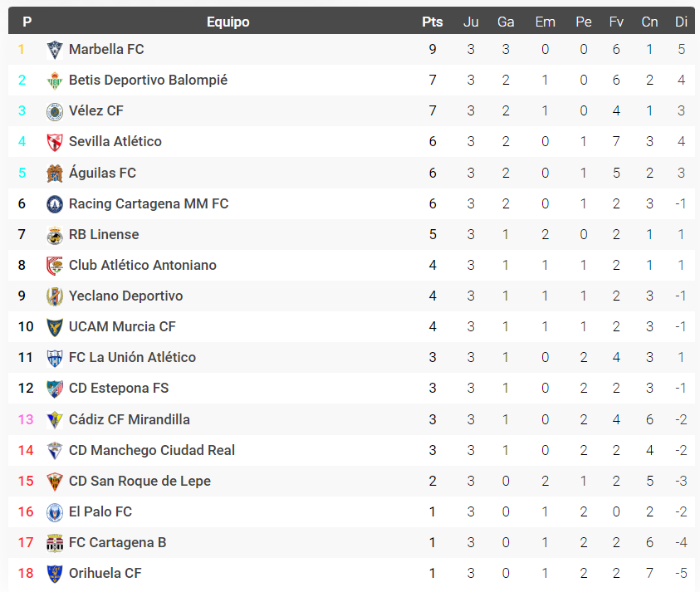Click position number 1 in yellow

click(x=22, y=50)
